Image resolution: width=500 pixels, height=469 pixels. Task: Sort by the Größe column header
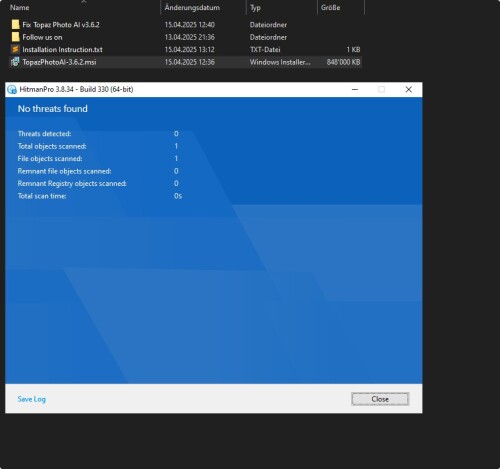point(330,8)
